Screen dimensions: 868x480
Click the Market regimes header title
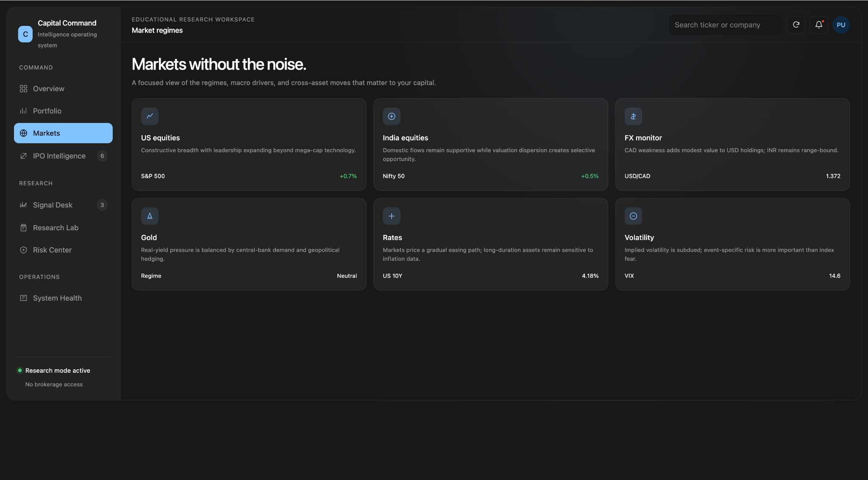point(157,31)
